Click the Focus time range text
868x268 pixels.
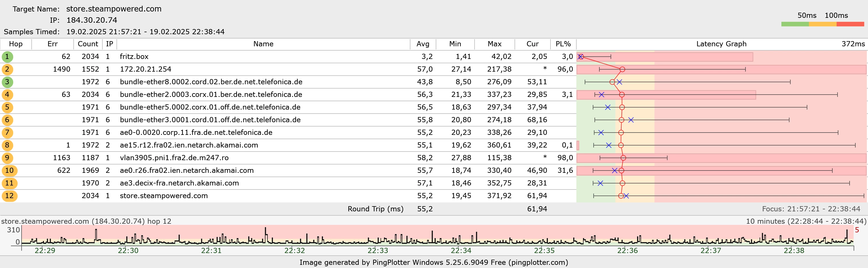click(811, 209)
